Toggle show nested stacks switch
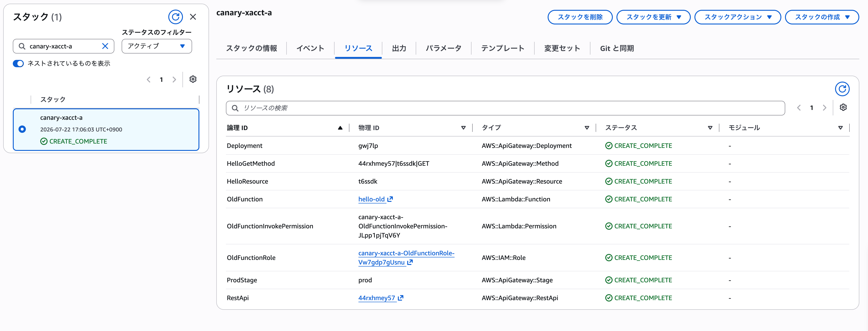 click(x=18, y=63)
